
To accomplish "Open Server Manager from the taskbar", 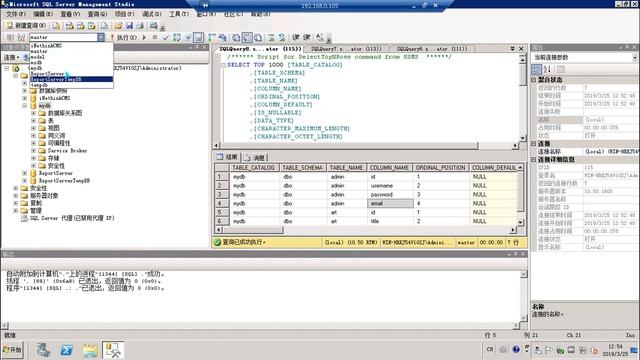I will pos(43,350).
